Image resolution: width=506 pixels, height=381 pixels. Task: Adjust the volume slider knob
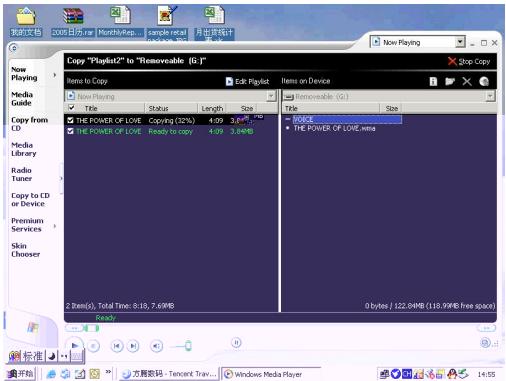click(188, 346)
